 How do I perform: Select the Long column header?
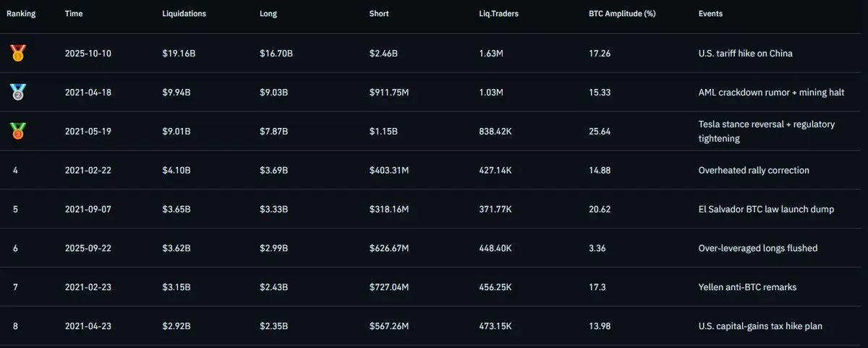coord(268,14)
